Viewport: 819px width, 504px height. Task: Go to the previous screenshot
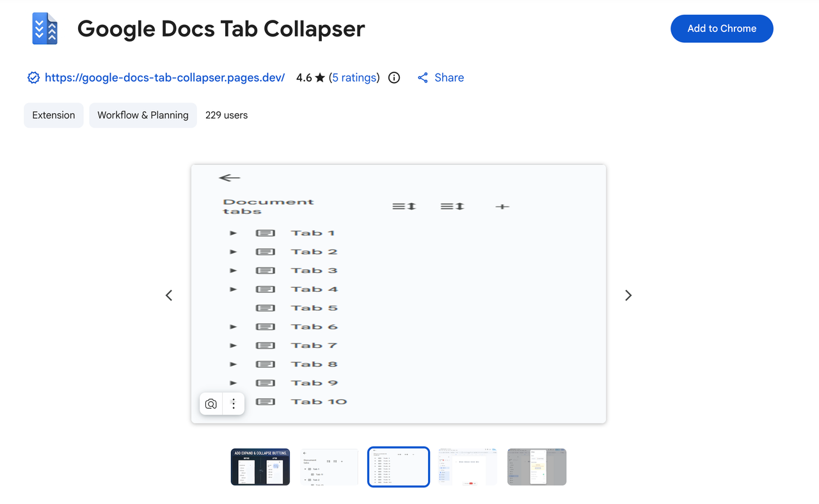tap(169, 295)
